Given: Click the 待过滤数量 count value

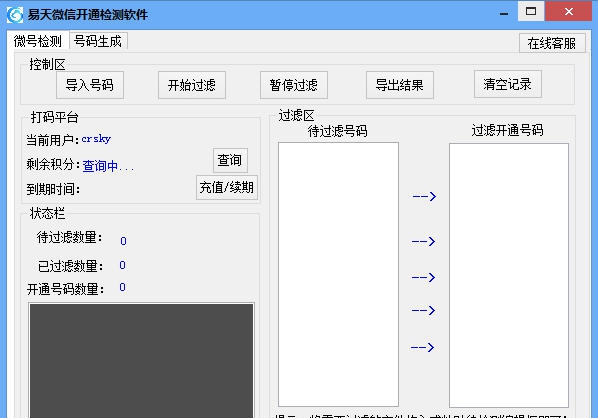Looking at the screenshot, I should point(123,241).
